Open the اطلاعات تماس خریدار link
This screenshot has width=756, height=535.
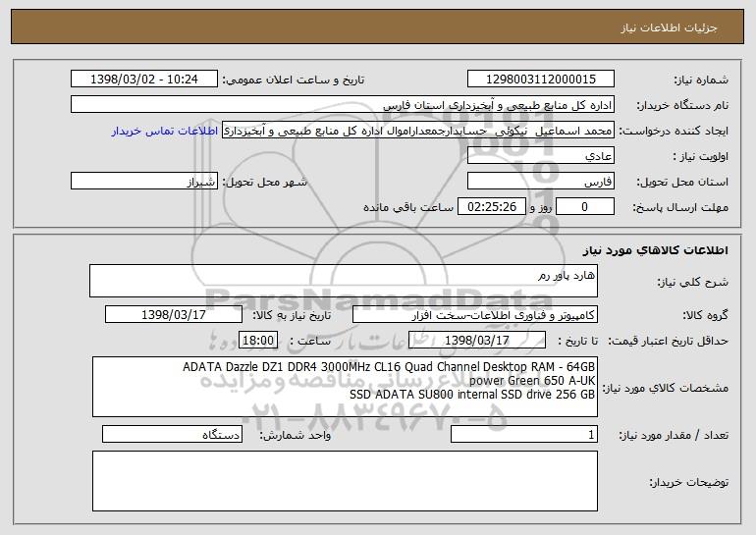(x=164, y=131)
